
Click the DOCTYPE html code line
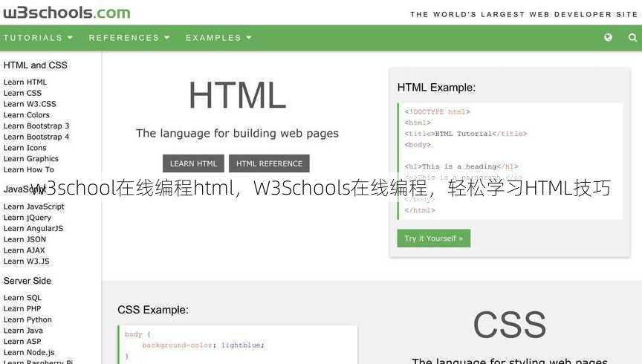coord(437,111)
